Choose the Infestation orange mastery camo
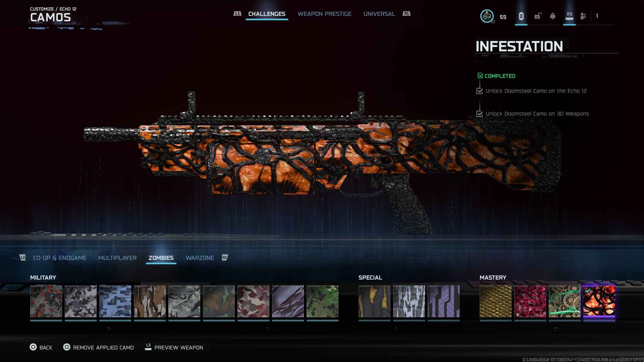 point(599,301)
